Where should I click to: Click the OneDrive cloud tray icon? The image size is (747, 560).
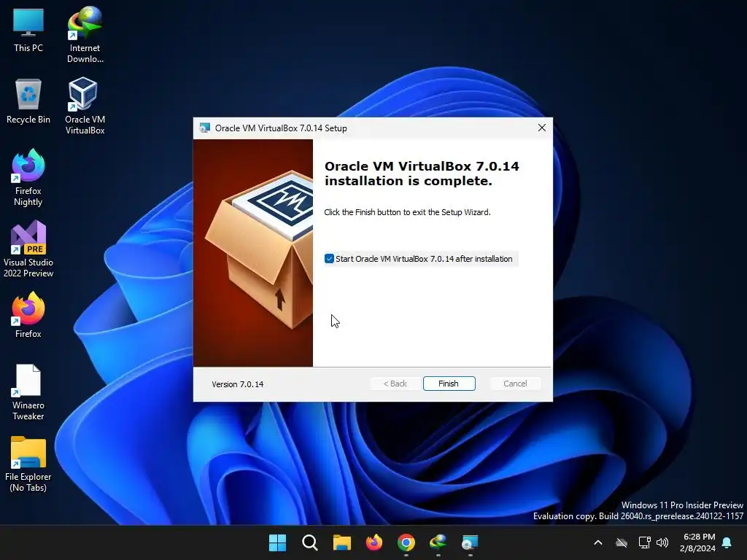point(622,542)
